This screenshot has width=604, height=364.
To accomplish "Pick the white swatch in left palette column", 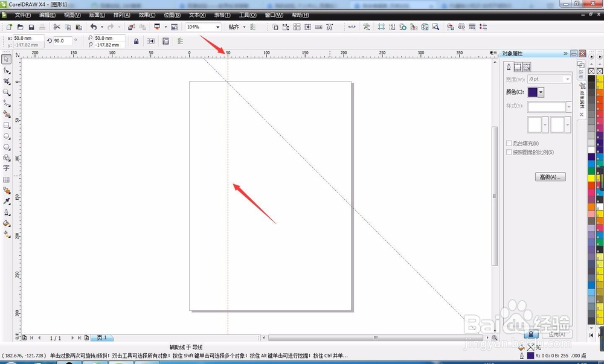I will coord(591,150).
